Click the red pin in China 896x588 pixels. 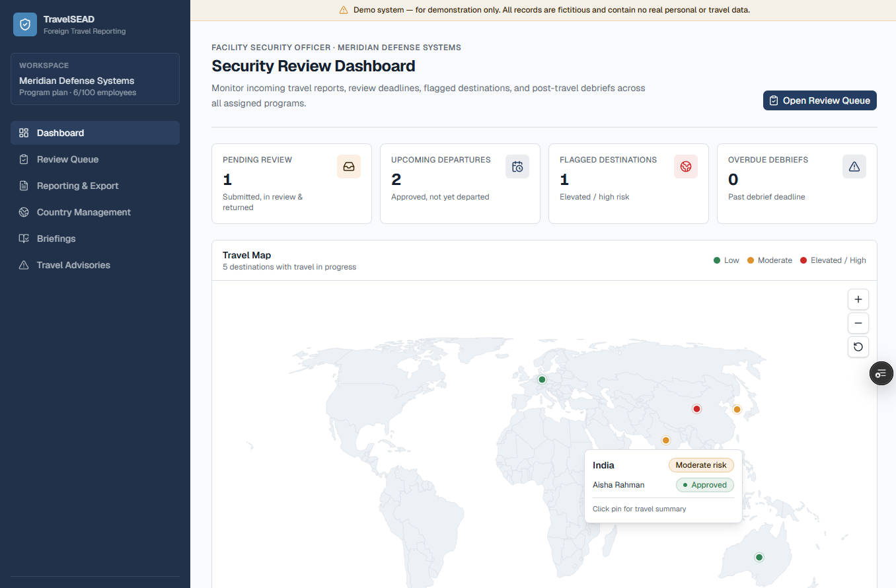click(x=696, y=409)
